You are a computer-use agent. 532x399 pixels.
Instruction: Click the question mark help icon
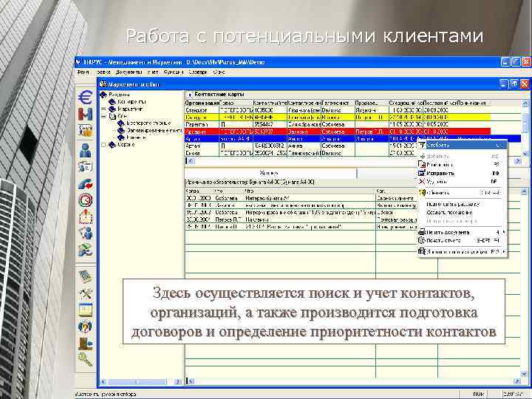(85, 327)
